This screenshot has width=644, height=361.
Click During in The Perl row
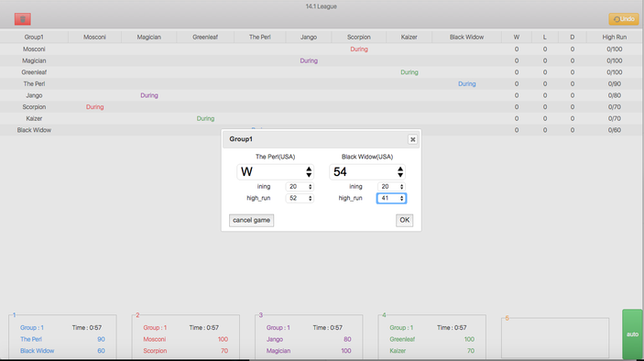(466, 83)
